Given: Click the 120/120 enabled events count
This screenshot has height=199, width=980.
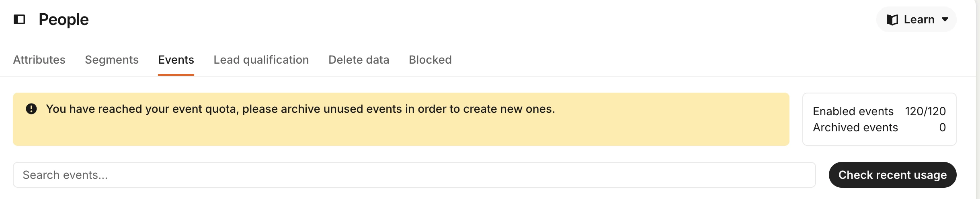Looking at the screenshot, I should (x=925, y=111).
